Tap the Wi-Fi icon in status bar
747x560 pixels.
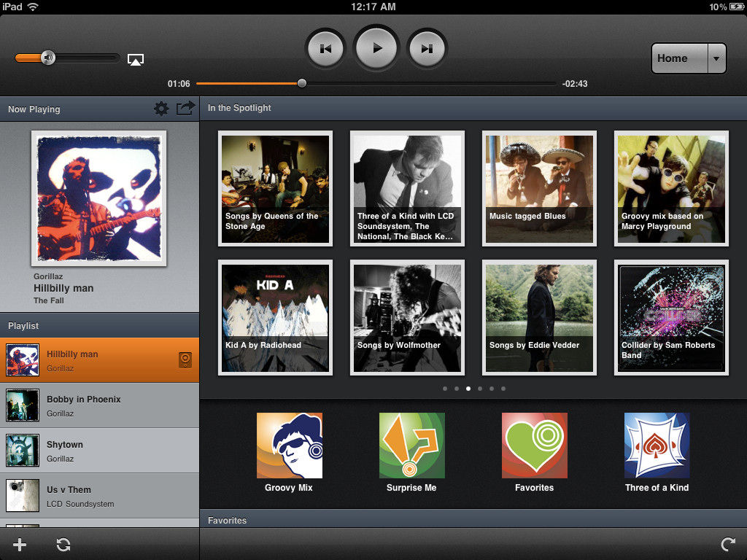coord(33,7)
